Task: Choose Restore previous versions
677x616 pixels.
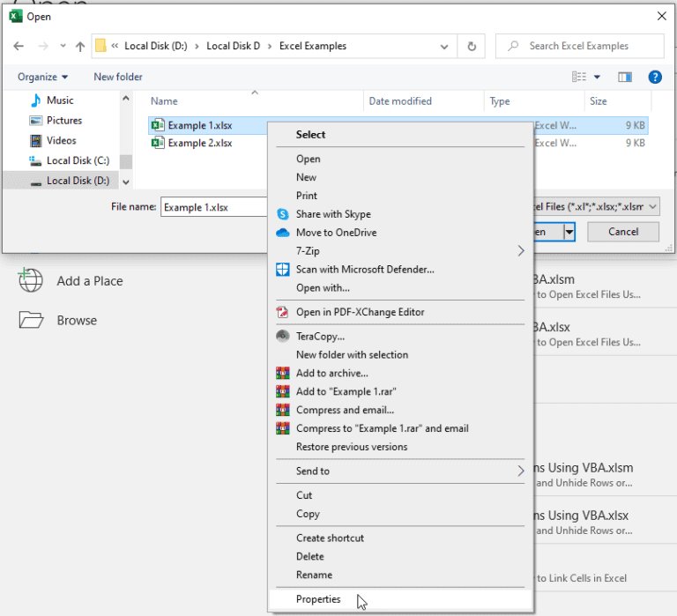Action: click(352, 447)
